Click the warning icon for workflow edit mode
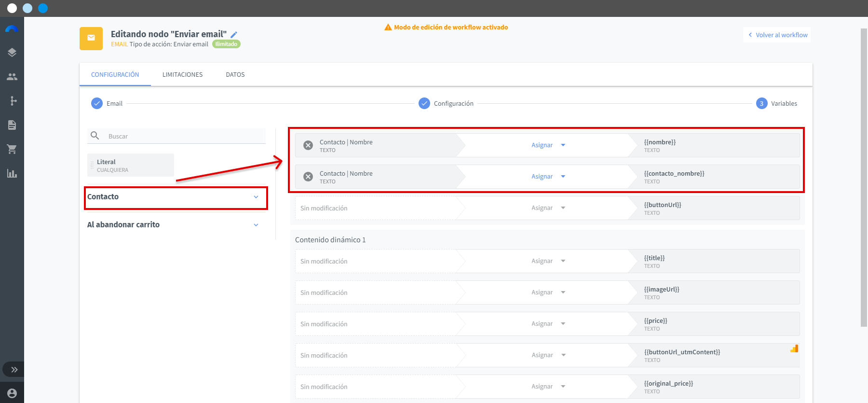Screen dimensions: 868x403 tap(388, 28)
